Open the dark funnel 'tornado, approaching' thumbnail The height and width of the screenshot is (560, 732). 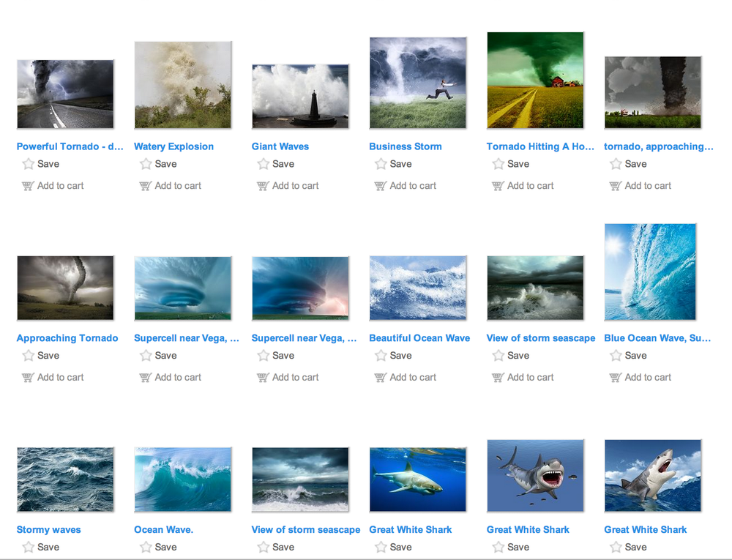point(653,92)
